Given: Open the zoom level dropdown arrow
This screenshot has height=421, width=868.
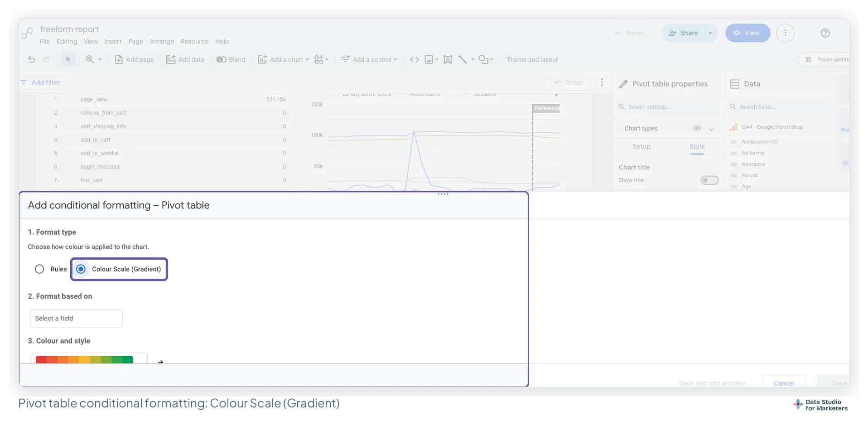Looking at the screenshot, I should (100, 59).
